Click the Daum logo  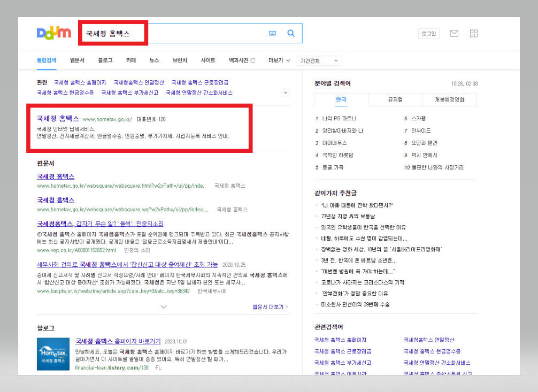coord(54,33)
